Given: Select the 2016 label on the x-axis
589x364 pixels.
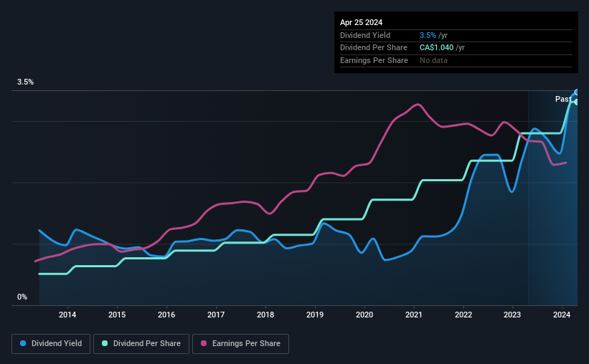Looking at the screenshot, I should click(x=166, y=315).
